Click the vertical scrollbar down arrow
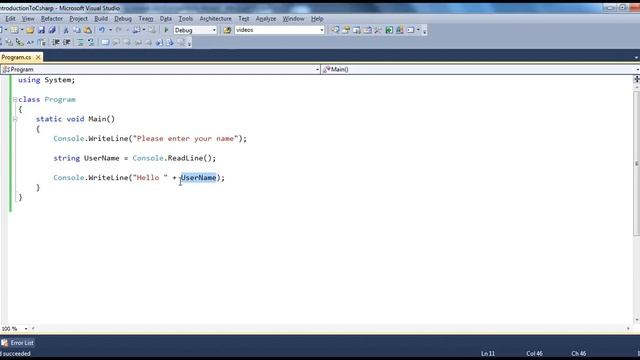The height and width of the screenshot is (360, 640). click(x=636, y=320)
